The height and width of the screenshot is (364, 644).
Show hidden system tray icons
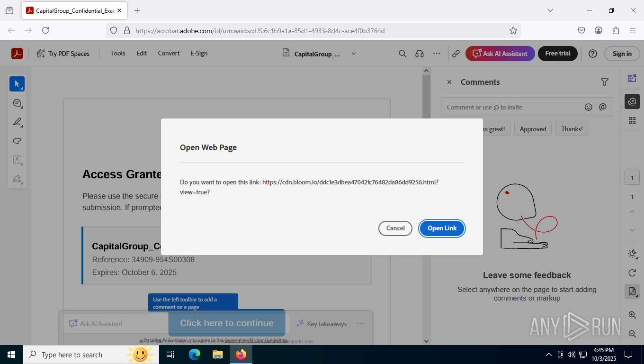click(x=549, y=355)
